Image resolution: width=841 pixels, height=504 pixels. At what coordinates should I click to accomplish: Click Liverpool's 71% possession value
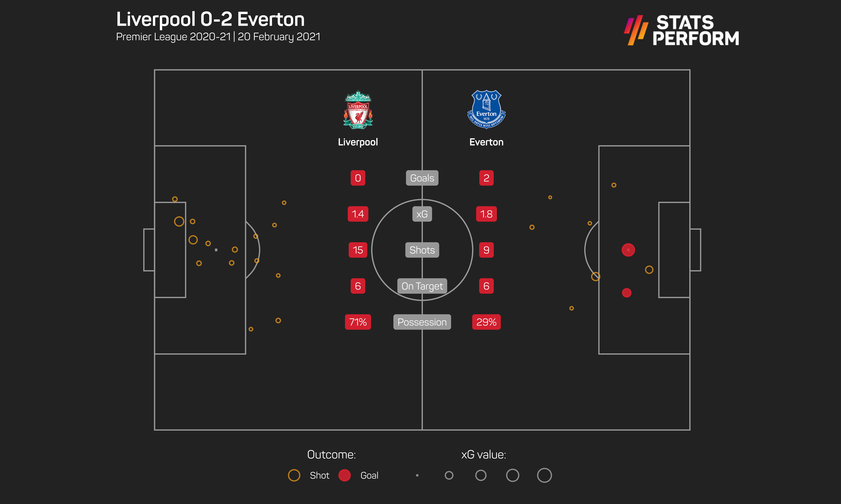click(x=358, y=322)
